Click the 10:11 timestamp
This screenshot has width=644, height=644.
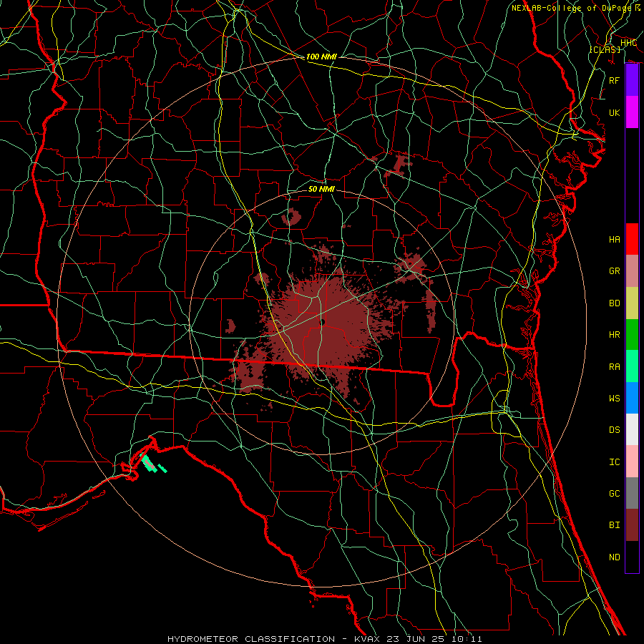point(467,639)
